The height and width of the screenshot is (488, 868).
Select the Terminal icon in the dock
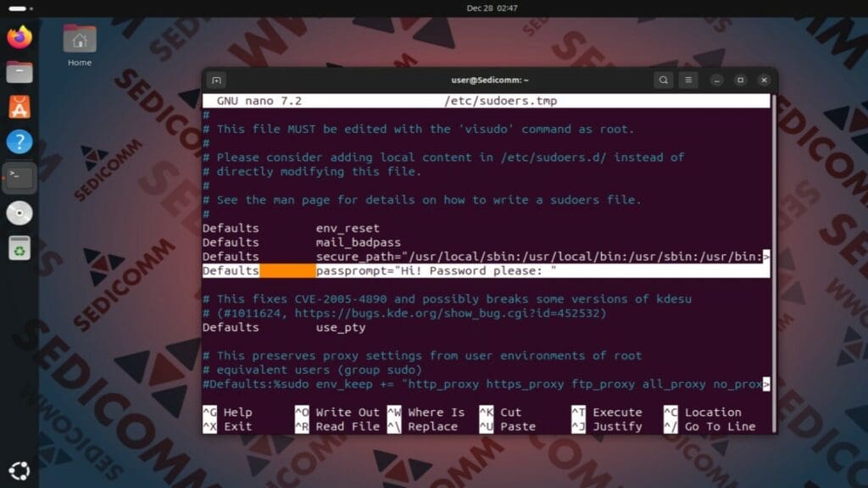(x=19, y=176)
